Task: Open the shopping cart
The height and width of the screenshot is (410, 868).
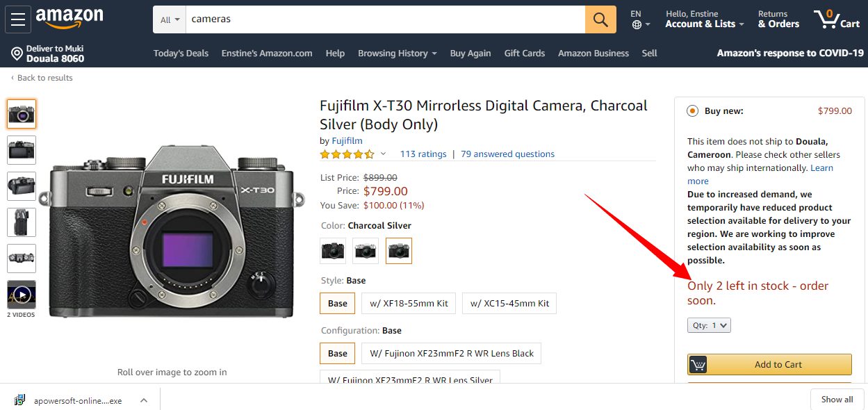Action: click(x=838, y=19)
